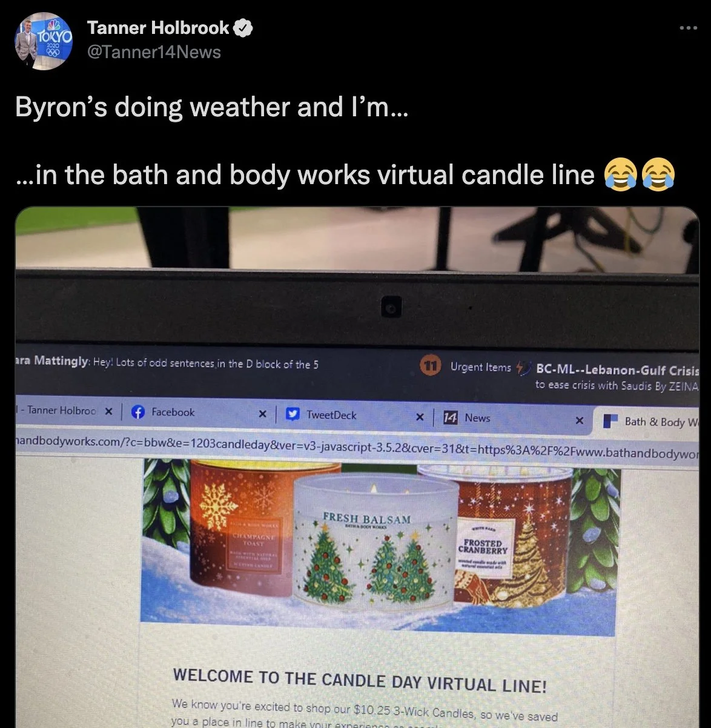Click the TweetDeck bird icon tab
The image size is (711, 728).
[293, 414]
